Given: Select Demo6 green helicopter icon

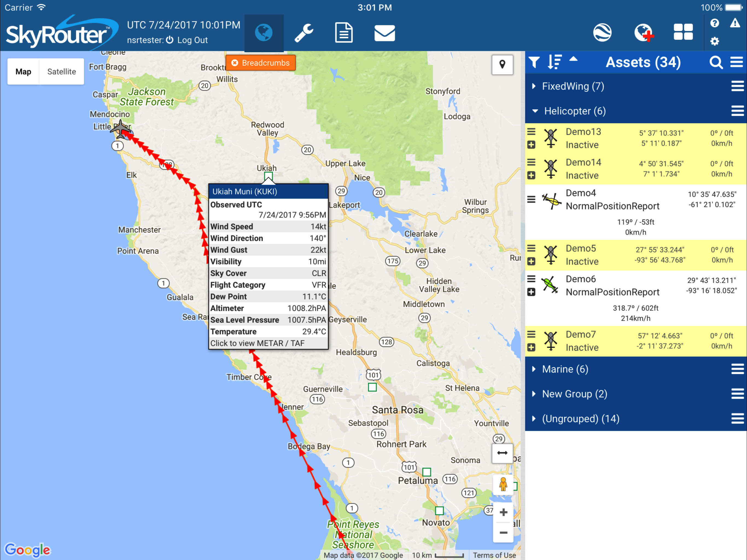Looking at the screenshot, I should [x=550, y=285].
